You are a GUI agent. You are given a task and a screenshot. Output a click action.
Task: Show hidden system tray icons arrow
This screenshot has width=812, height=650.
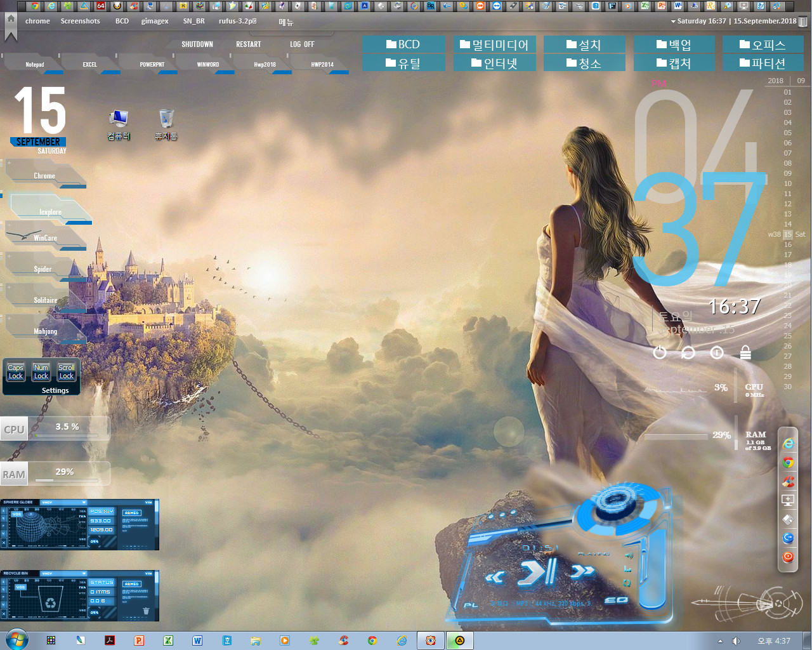[719, 641]
